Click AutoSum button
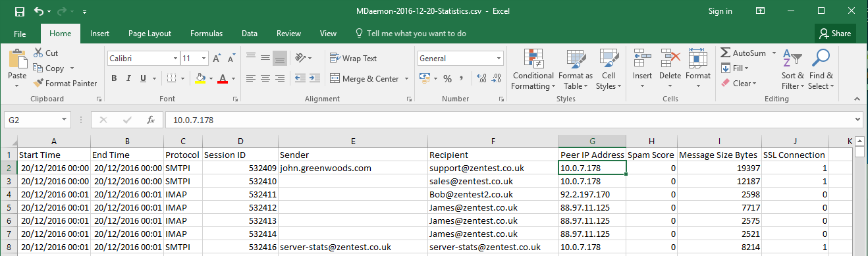The width and height of the screenshot is (868, 256). 744,53
